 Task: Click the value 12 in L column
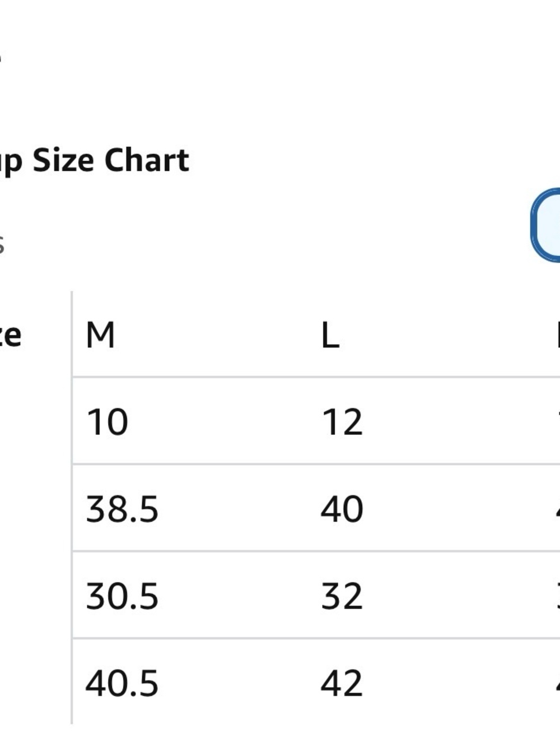point(342,422)
